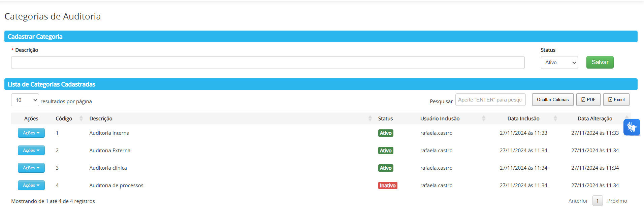Open the VLibras sign language accessibility widget
Viewport: 644px width, 208px height.
coord(632,127)
